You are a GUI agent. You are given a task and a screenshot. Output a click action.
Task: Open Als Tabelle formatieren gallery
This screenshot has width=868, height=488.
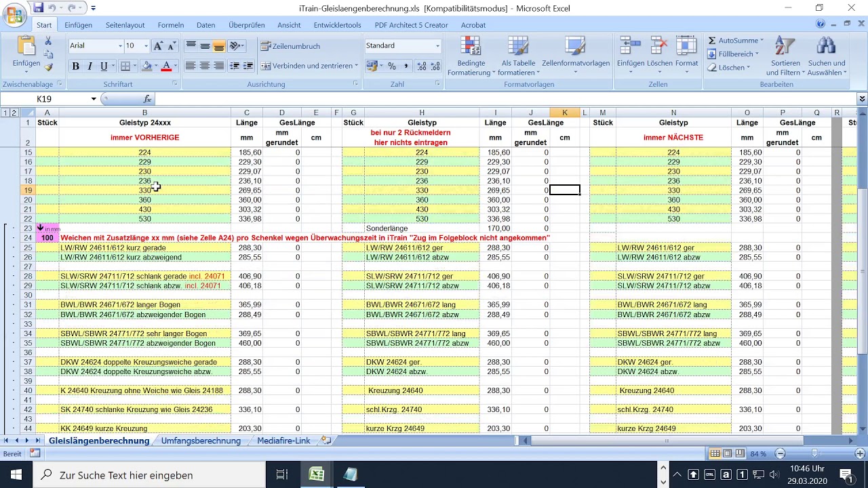coord(518,56)
